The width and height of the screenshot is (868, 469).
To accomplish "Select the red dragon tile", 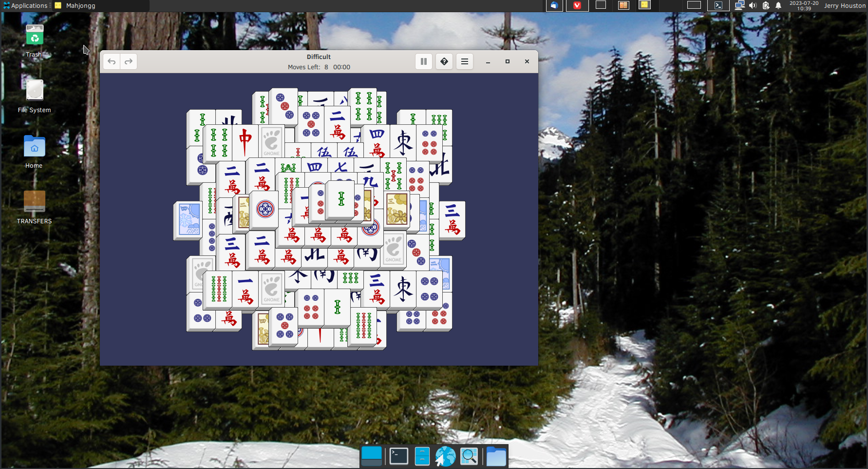I will [245, 141].
